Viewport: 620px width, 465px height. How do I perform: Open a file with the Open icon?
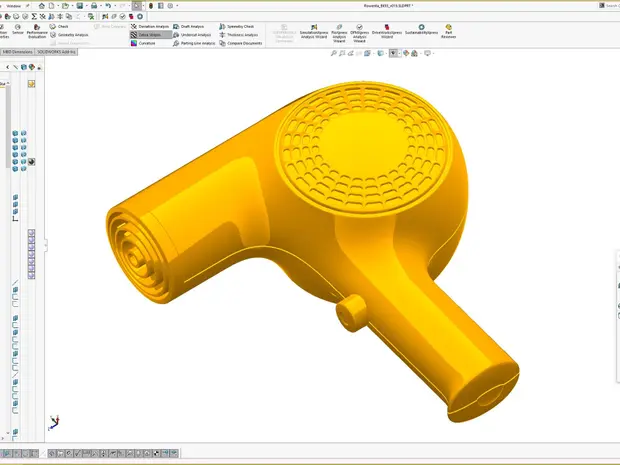pyautogui.click(x=65, y=6)
